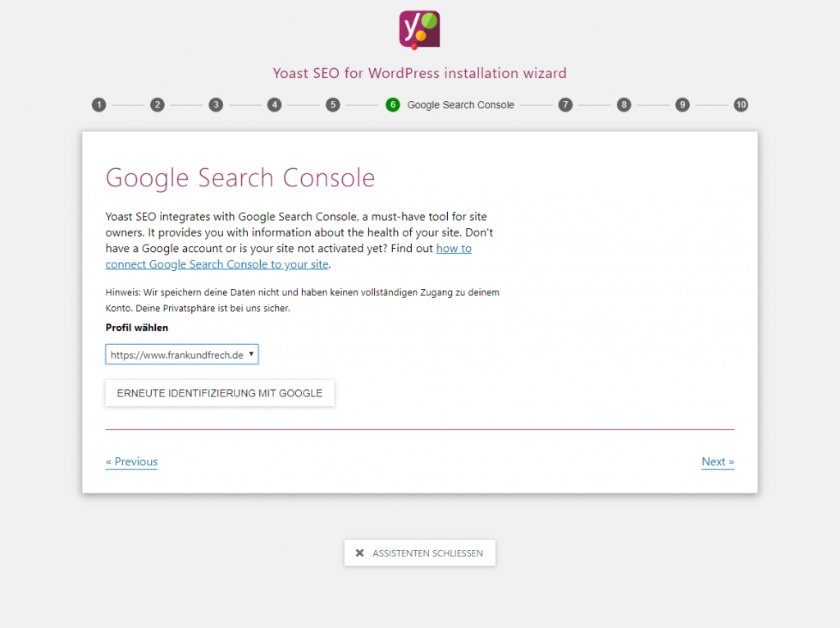Click the Google Search Console step label
Viewport: 840px width, 628px height.
[x=460, y=105]
